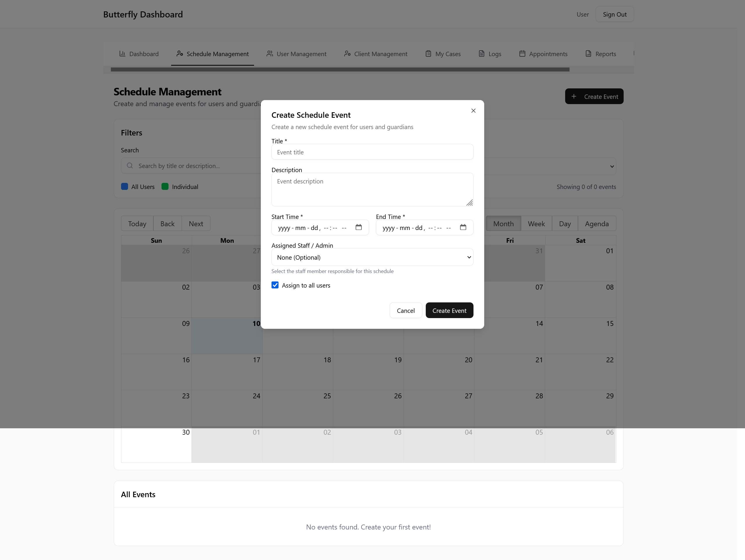
Task: Click into the Event title field
Action: 372,152
